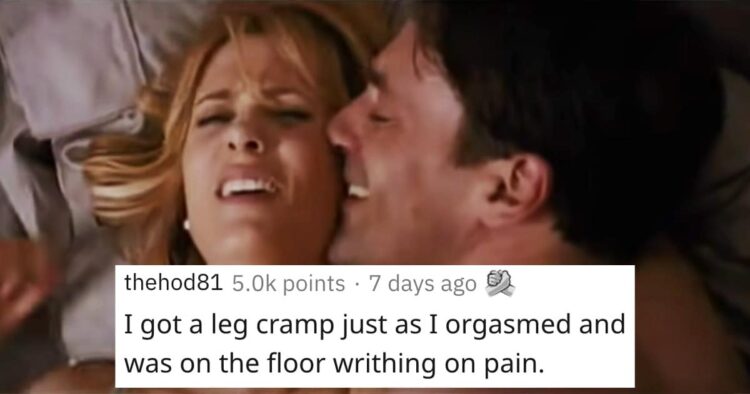The height and width of the screenshot is (394, 750).
Task: Click the fist-bump award icon
Action: 499,283
